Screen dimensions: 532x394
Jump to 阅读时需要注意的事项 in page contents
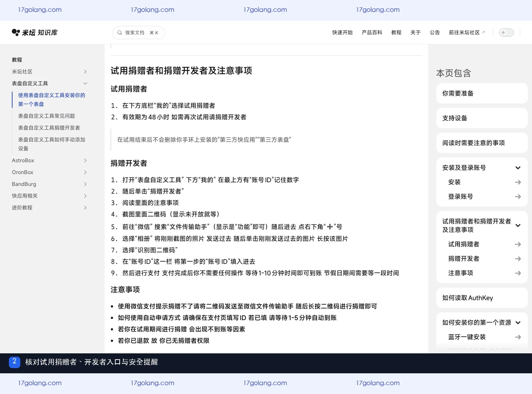[x=482, y=143]
